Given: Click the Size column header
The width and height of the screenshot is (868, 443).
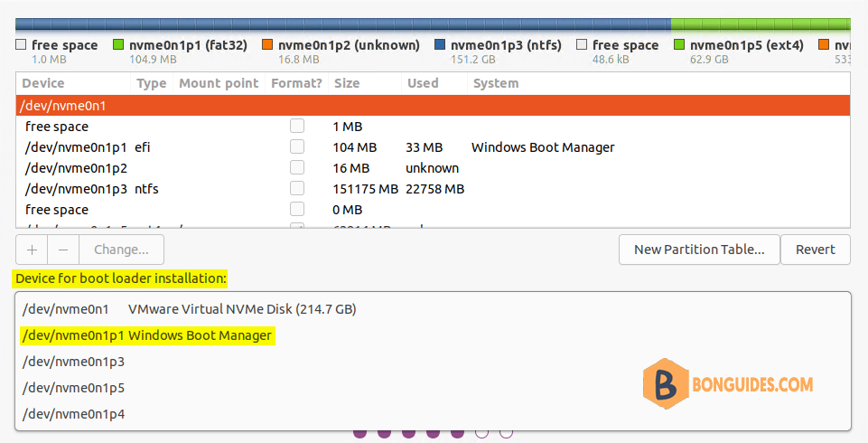Looking at the screenshot, I should point(347,83).
